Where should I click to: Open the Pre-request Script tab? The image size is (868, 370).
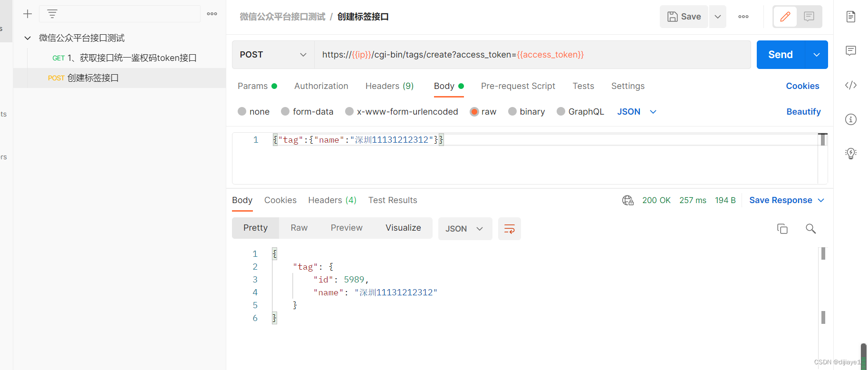point(518,86)
